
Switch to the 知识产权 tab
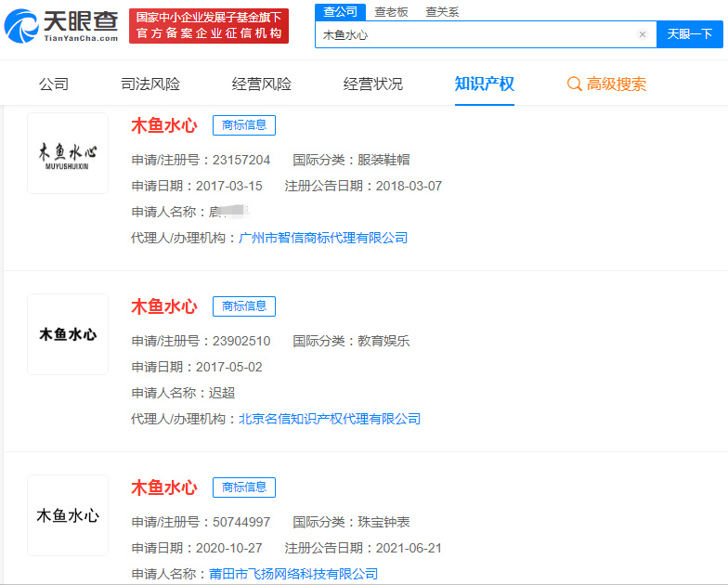tap(485, 84)
